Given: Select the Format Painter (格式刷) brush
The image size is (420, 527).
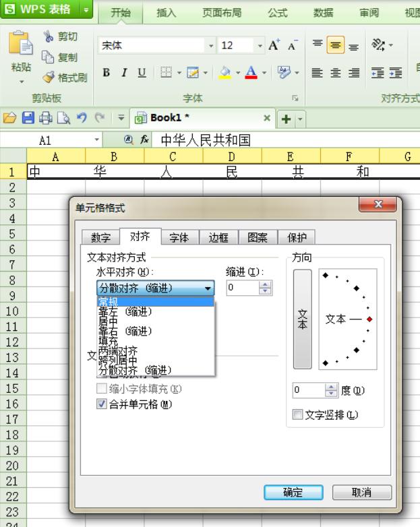Looking at the screenshot, I should [49, 77].
